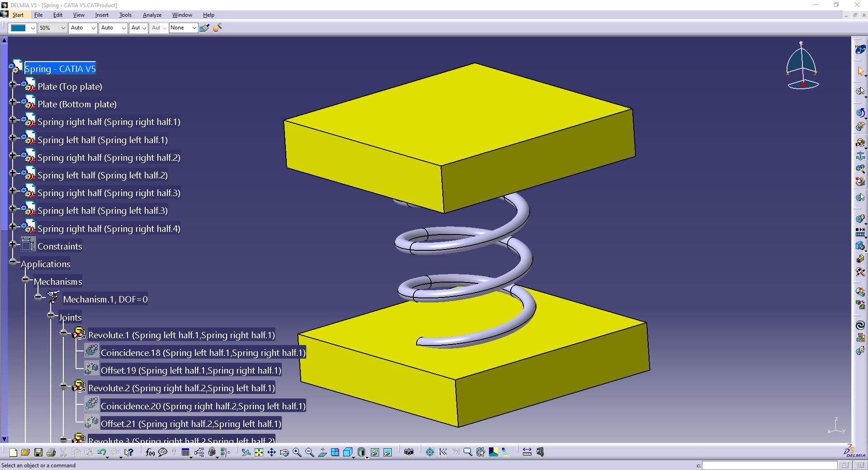
Task: Click the Normal View icon
Action: [322, 452]
